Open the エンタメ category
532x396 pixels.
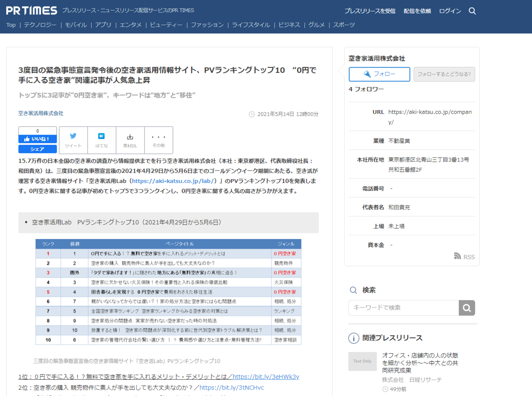[131, 25]
